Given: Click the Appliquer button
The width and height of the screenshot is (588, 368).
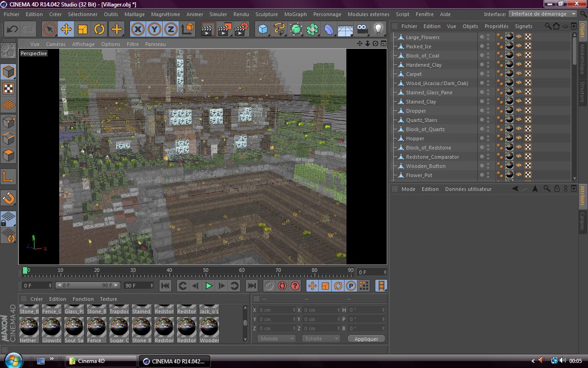Looking at the screenshot, I should tap(366, 339).
